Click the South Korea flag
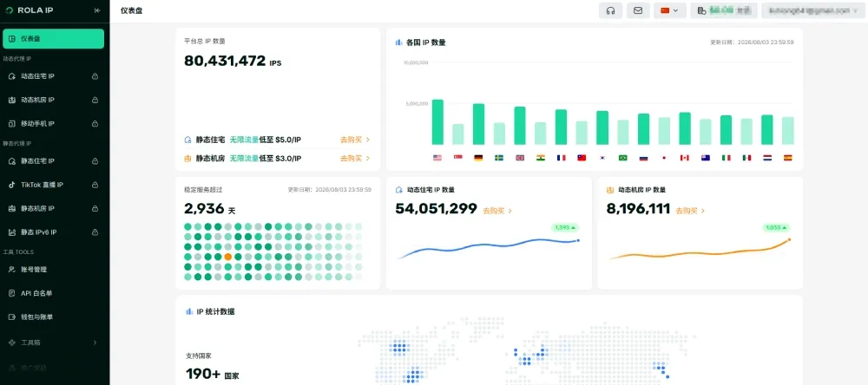Viewport: 868px width, 385px height. [x=602, y=158]
